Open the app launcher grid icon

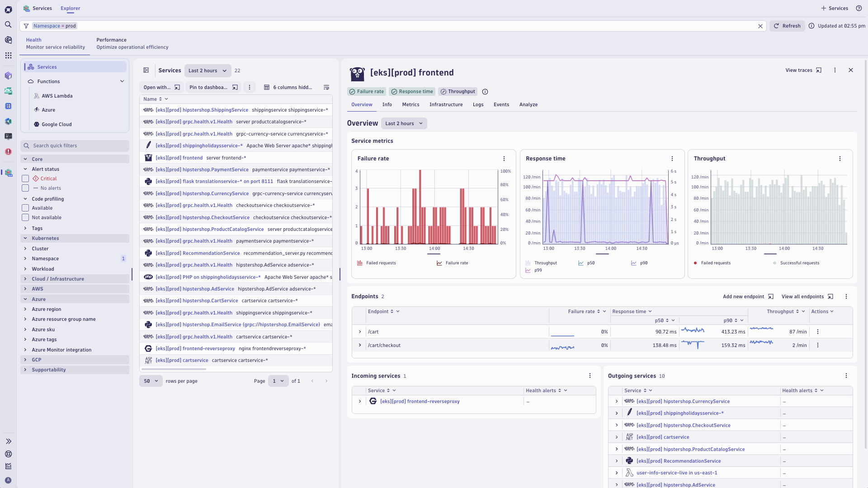point(8,55)
